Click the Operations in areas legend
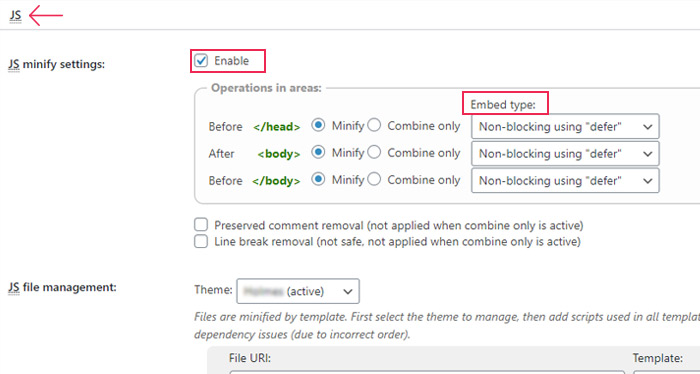 click(266, 88)
